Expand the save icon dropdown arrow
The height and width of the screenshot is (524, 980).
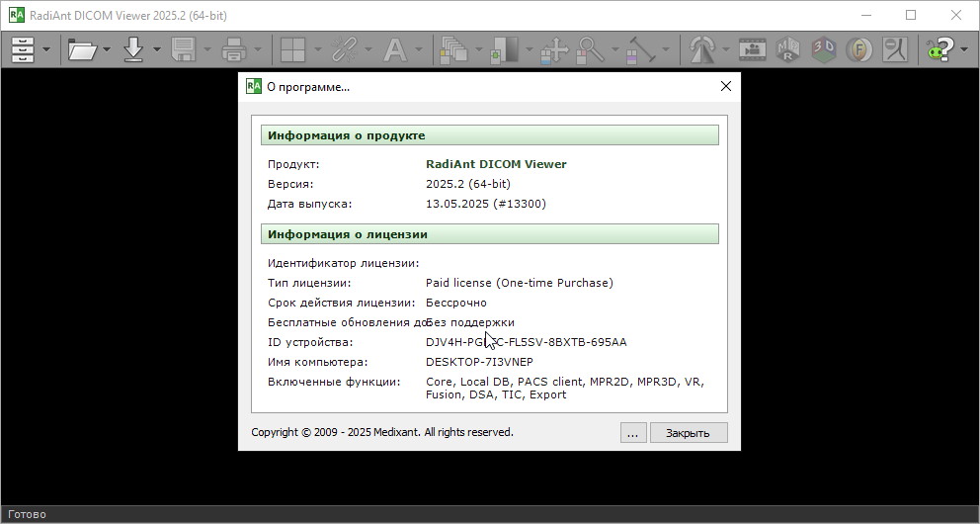click(206, 49)
